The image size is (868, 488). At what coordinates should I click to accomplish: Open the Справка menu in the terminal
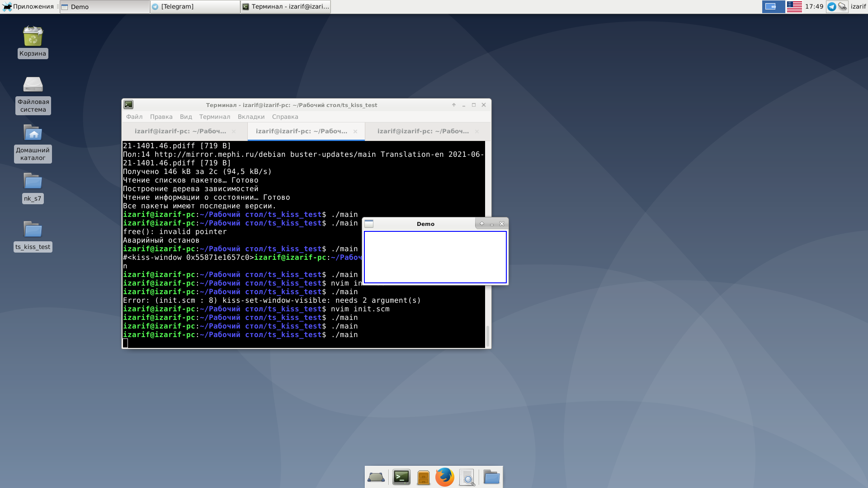tap(285, 117)
